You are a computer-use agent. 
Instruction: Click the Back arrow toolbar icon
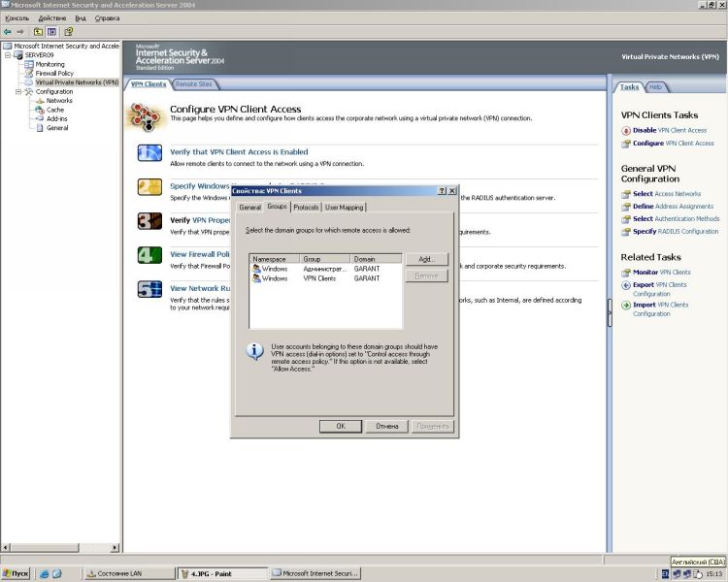point(7,32)
